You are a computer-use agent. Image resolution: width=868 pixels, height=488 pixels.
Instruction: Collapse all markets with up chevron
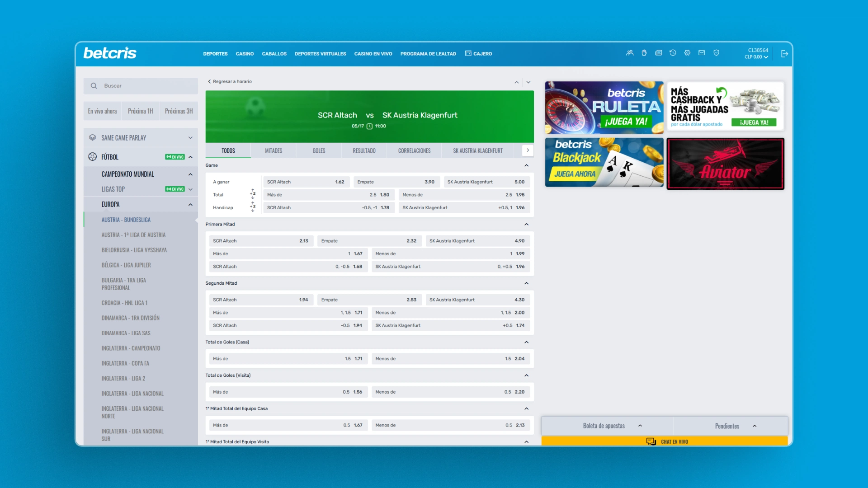pos(516,82)
